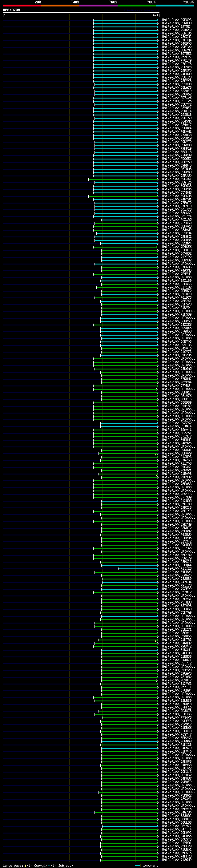Select hit label UniRef100_A8J0W9
The height and width of the screenshot is (868, 197).
tap(176, 230)
